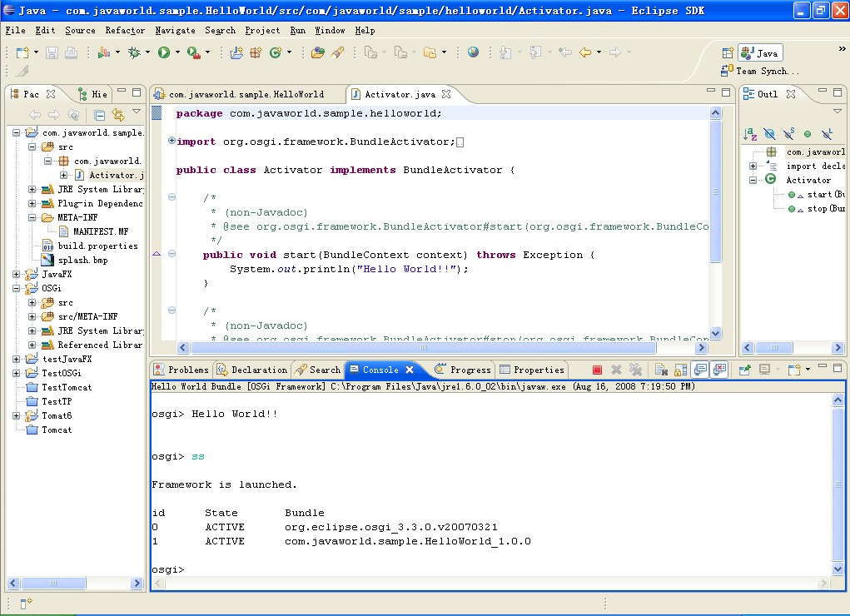Image resolution: width=850 pixels, height=616 pixels.
Task: Close the Activator.java editor tab
Action: [446, 94]
